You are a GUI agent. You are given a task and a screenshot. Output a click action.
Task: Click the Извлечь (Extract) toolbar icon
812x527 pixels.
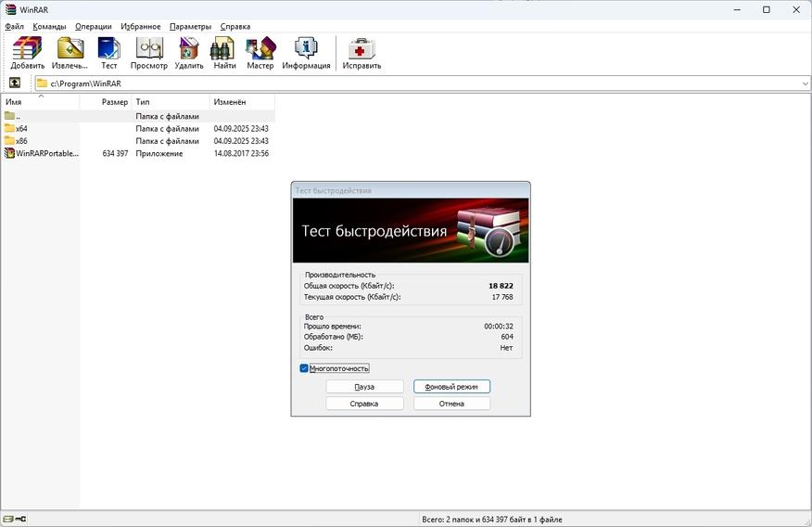(x=70, y=52)
